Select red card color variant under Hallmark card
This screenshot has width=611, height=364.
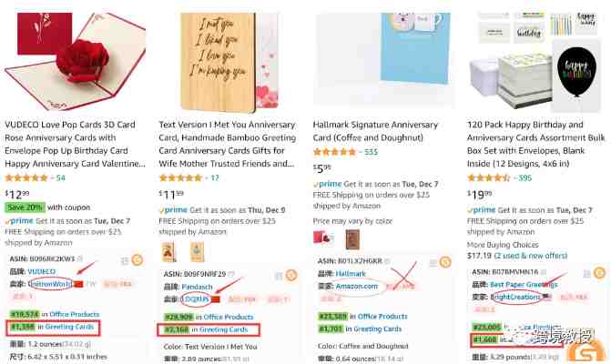(x=322, y=238)
